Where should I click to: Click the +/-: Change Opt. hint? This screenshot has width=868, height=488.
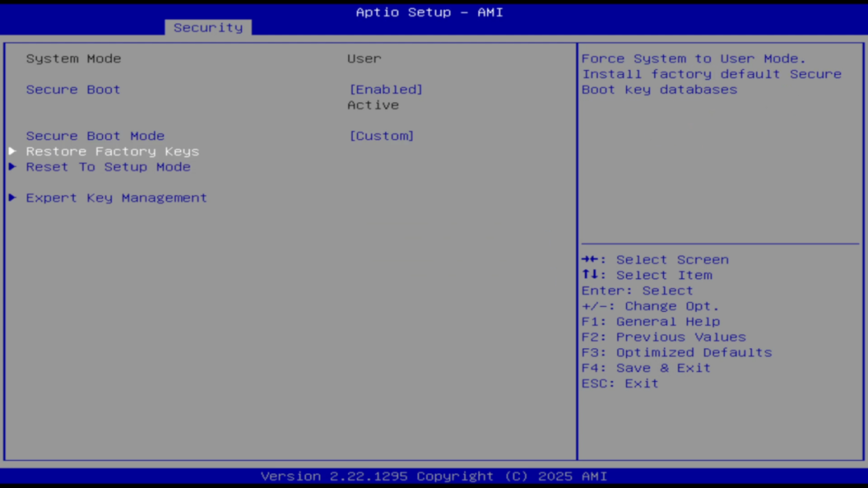tap(650, 306)
